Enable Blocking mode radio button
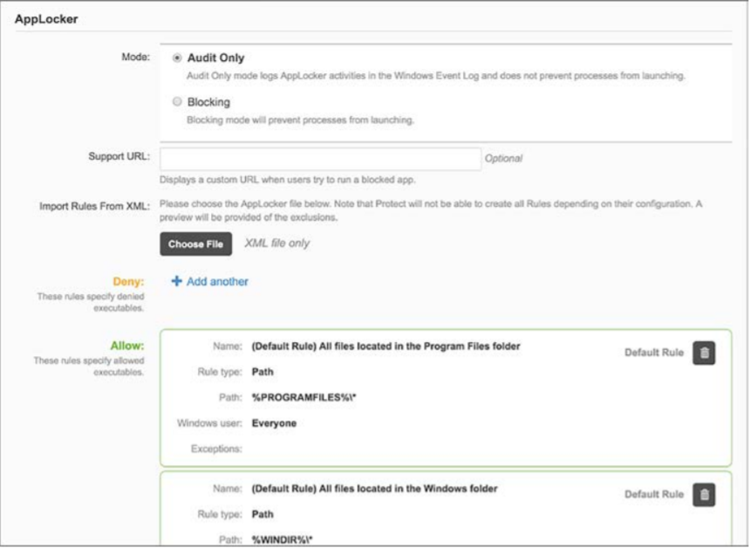This screenshot has width=756, height=548. pos(178,102)
